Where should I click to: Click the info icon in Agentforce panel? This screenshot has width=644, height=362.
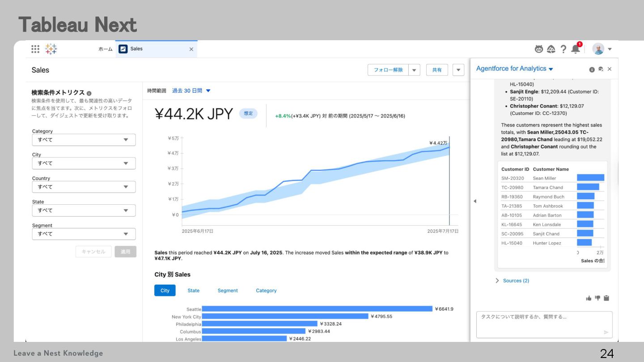pyautogui.click(x=592, y=69)
